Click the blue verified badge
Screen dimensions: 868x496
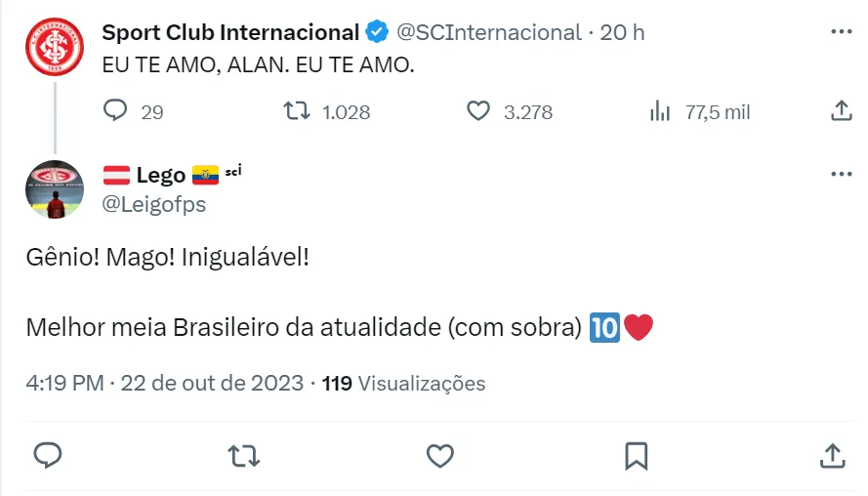click(377, 32)
